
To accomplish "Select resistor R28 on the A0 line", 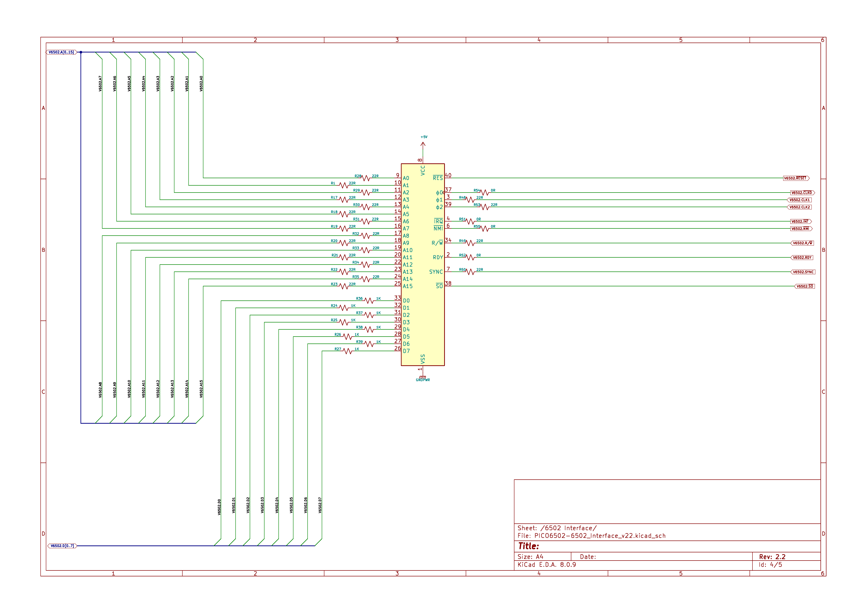I will click(365, 178).
